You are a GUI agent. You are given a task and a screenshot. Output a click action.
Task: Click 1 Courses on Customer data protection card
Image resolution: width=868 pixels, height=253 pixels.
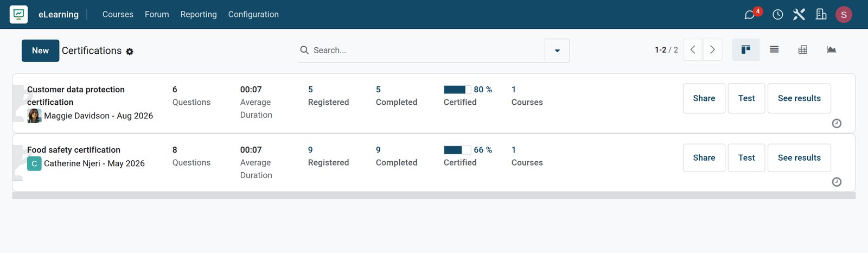click(527, 96)
